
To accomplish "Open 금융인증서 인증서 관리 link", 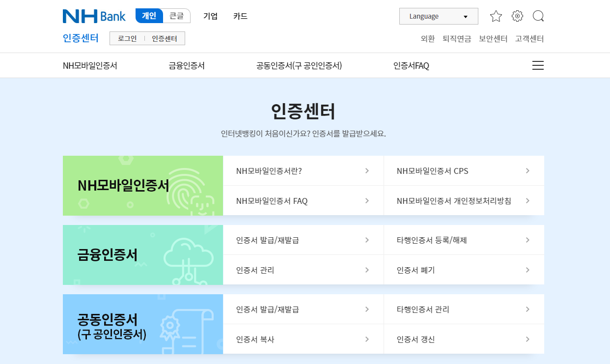I will pyautogui.click(x=304, y=270).
